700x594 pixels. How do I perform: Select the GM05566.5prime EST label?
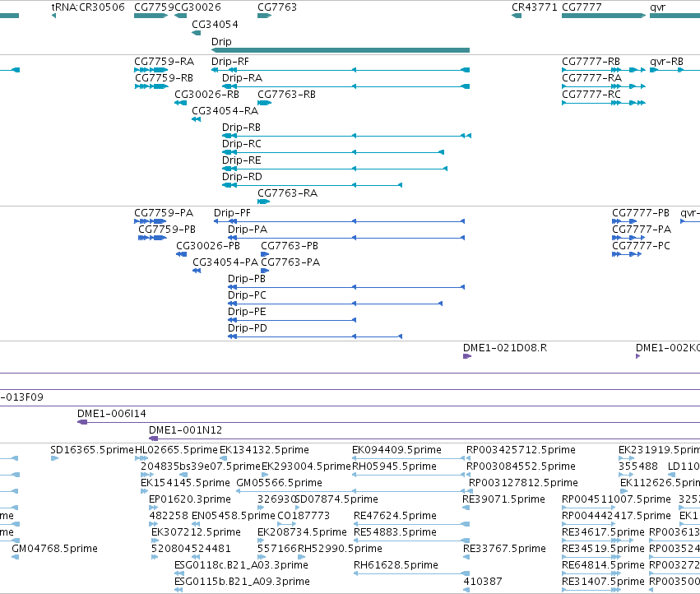coord(279,483)
